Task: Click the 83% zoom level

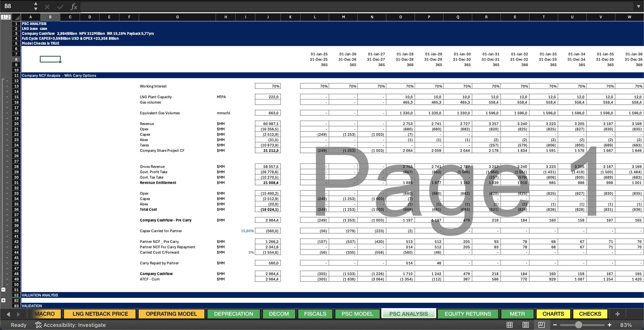Action: (626, 325)
